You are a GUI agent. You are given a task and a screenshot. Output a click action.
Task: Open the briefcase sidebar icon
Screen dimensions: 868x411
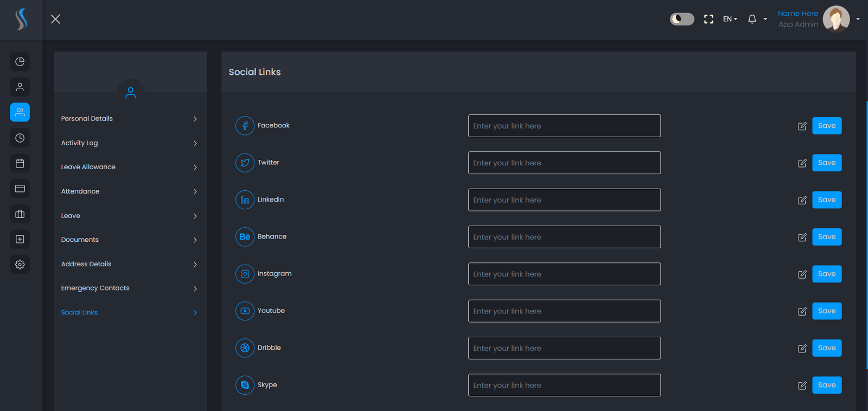pos(20,214)
